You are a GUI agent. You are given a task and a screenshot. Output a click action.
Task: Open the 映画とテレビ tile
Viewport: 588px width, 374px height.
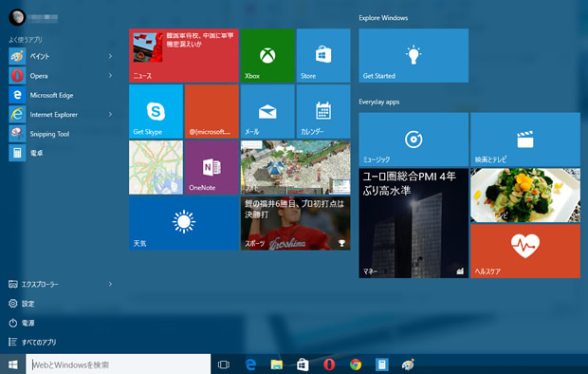point(525,140)
